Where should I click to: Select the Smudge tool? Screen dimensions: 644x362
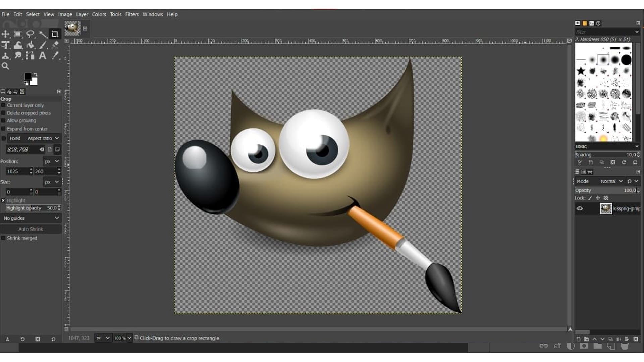[x=18, y=55]
